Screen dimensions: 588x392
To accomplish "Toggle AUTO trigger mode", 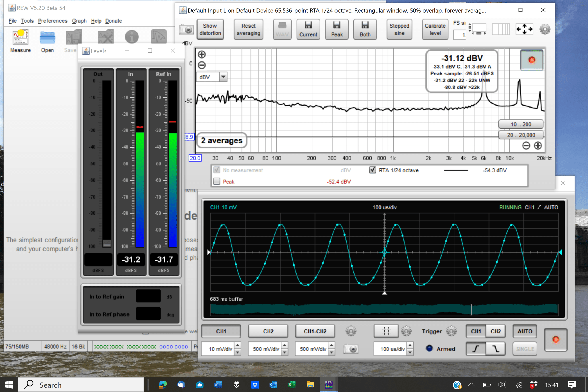I will click(525, 331).
